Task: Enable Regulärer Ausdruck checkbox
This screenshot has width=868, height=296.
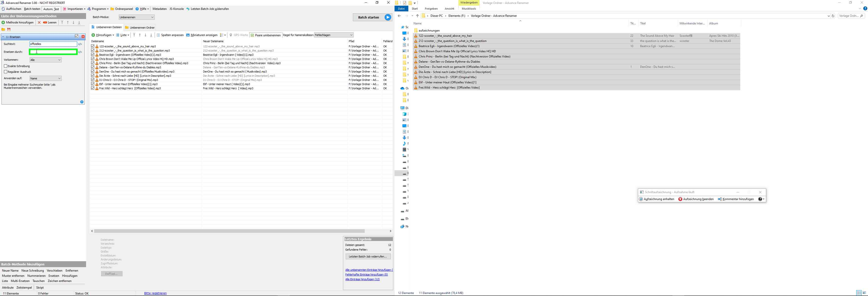Action: [6, 72]
